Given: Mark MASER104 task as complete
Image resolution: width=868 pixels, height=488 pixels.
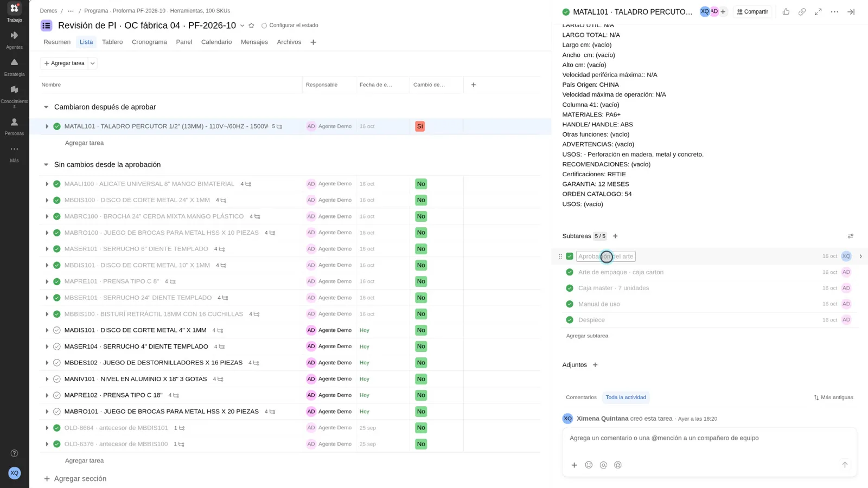Looking at the screenshot, I should click(x=57, y=346).
